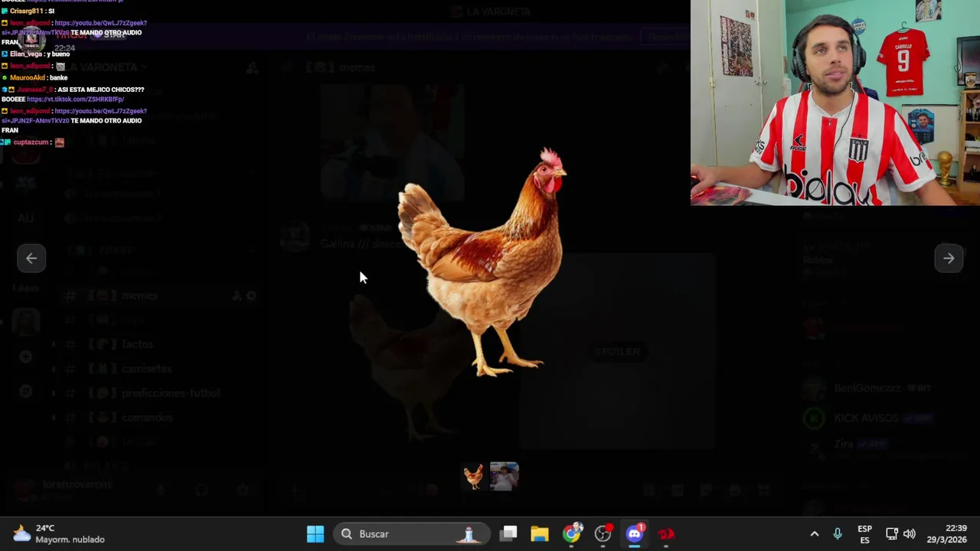Click the username cuptazcum in chat overlay
The width and height of the screenshot is (980, 551).
click(x=31, y=142)
